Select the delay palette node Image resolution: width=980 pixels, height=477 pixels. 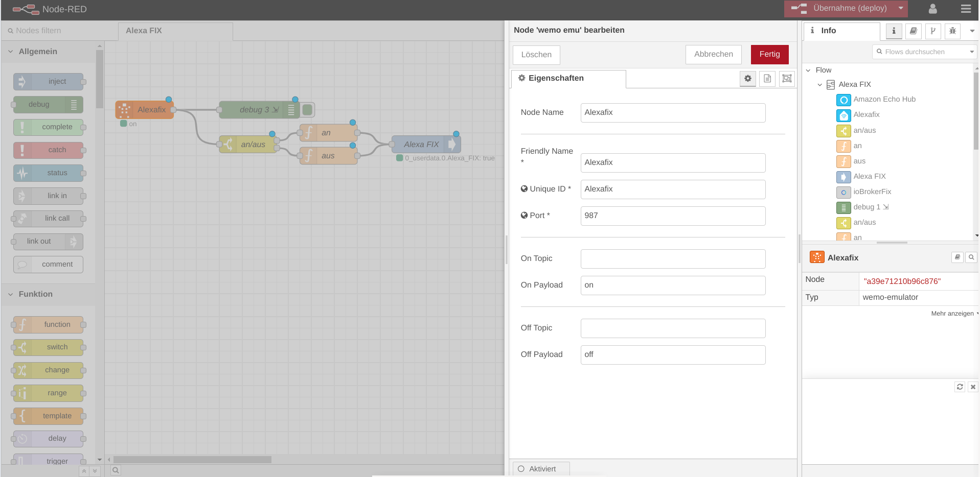pyautogui.click(x=49, y=438)
